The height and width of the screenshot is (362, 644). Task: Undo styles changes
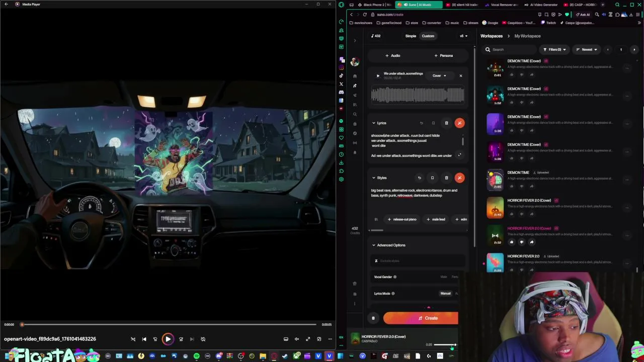pyautogui.click(x=419, y=177)
